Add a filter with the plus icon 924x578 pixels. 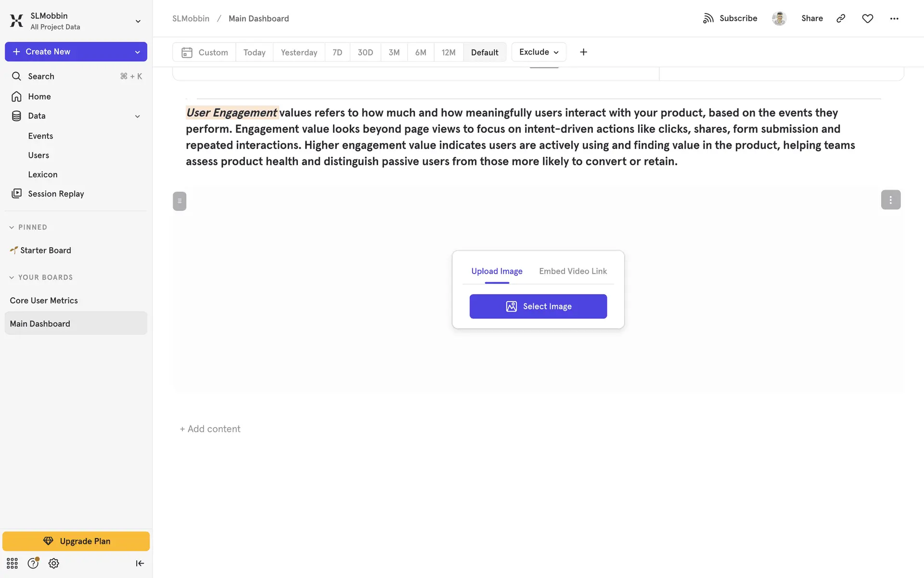[583, 52]
